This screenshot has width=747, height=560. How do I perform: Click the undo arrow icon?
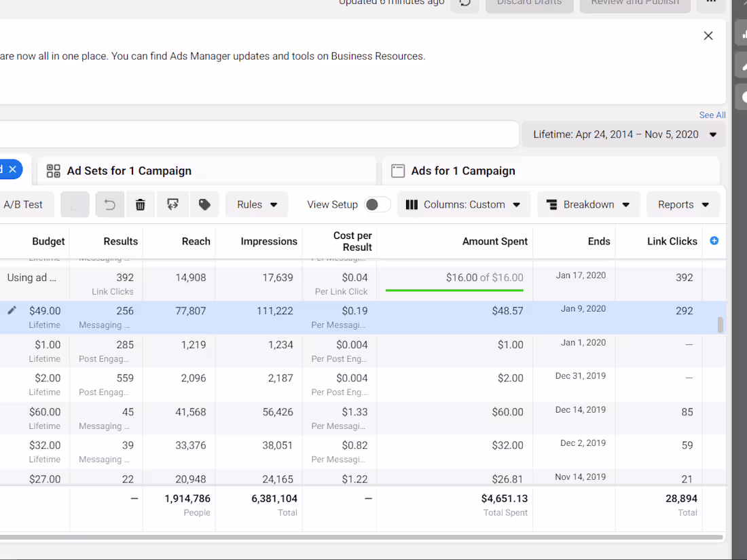110,204
